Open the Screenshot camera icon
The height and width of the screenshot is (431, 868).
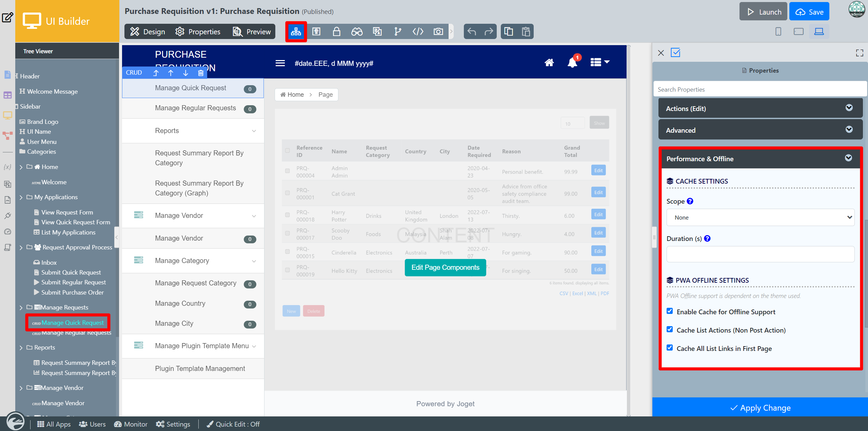pos(438,32)
